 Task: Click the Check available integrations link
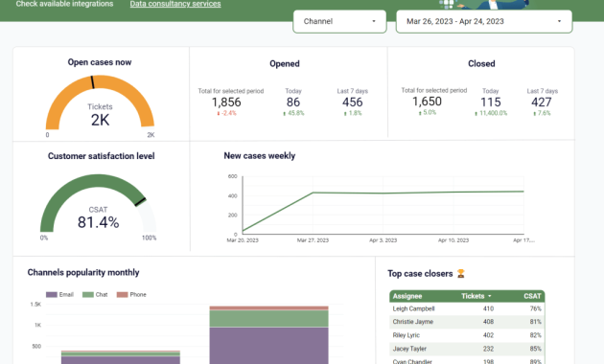pos(64,4)
